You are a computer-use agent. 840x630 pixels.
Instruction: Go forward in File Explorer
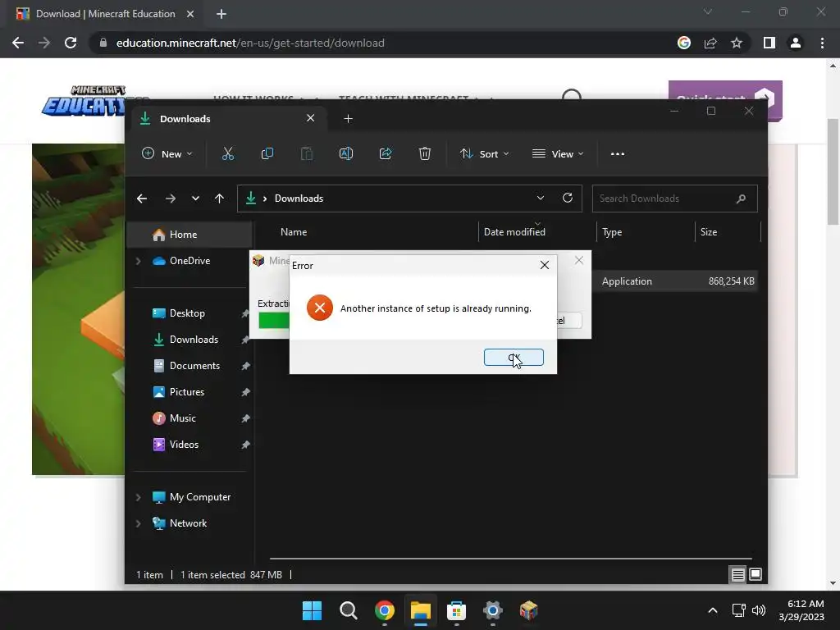point(171,199)
